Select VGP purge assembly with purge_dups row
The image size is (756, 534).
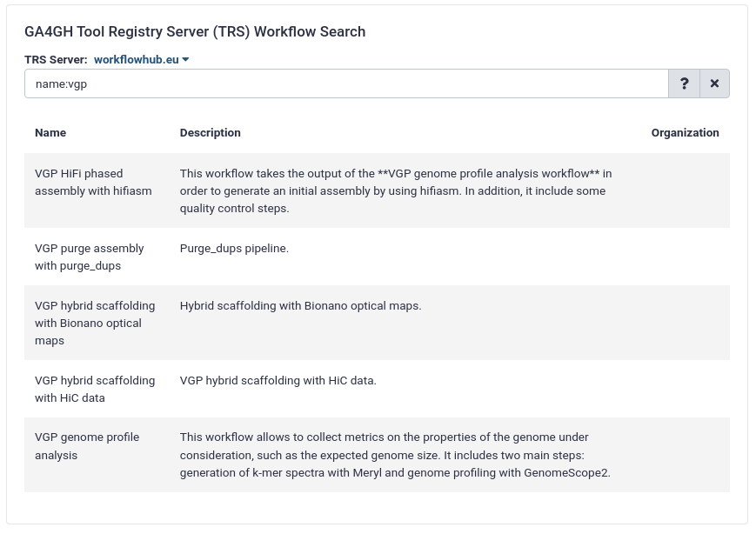tap(377, 257)
